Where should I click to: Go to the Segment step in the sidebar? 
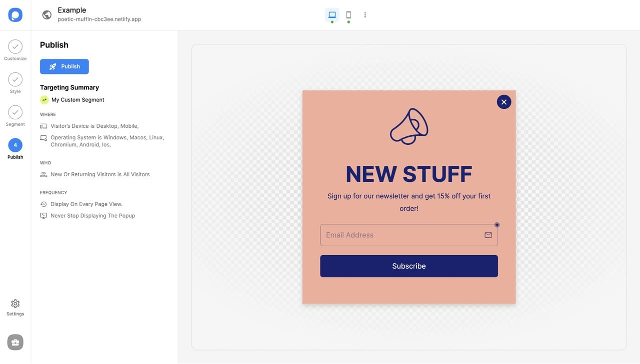tap(15, 113)
